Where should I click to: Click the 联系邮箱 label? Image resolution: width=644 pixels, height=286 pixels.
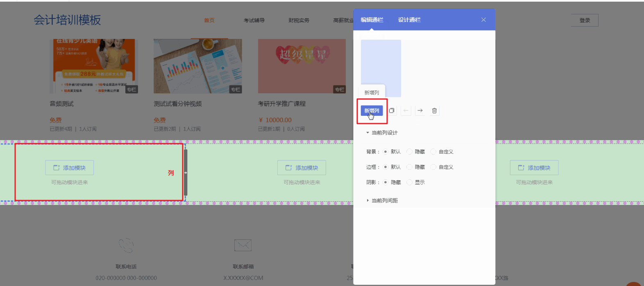243,267
